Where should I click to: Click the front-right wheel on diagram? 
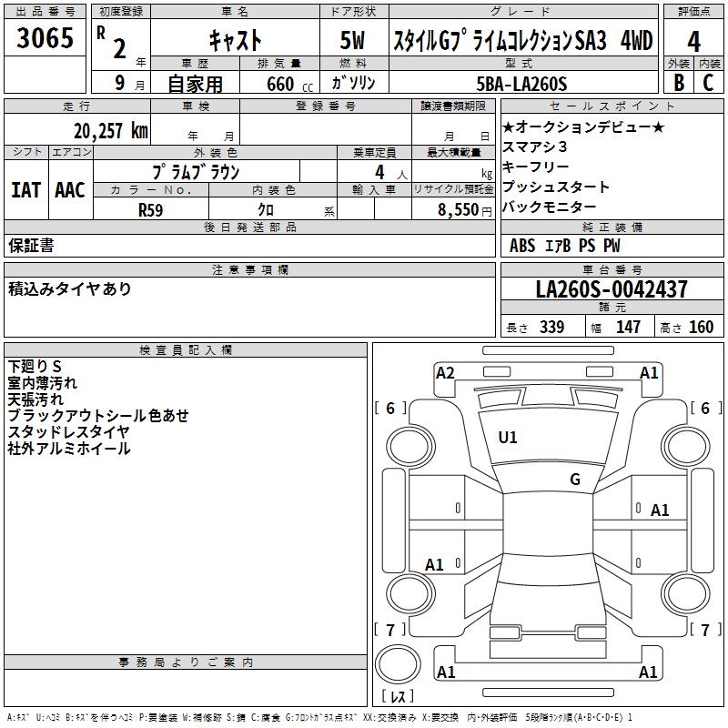pos(686,447)
